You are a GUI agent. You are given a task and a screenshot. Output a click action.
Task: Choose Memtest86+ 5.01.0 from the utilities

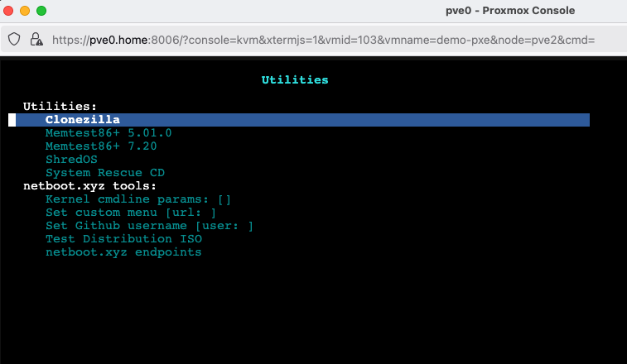(109, 133)
